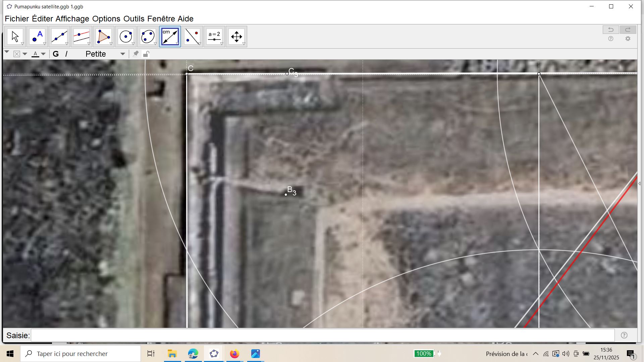
Task: Select the Slider a=2 tool
Action: pyautogui.click(x=214, y=36)
